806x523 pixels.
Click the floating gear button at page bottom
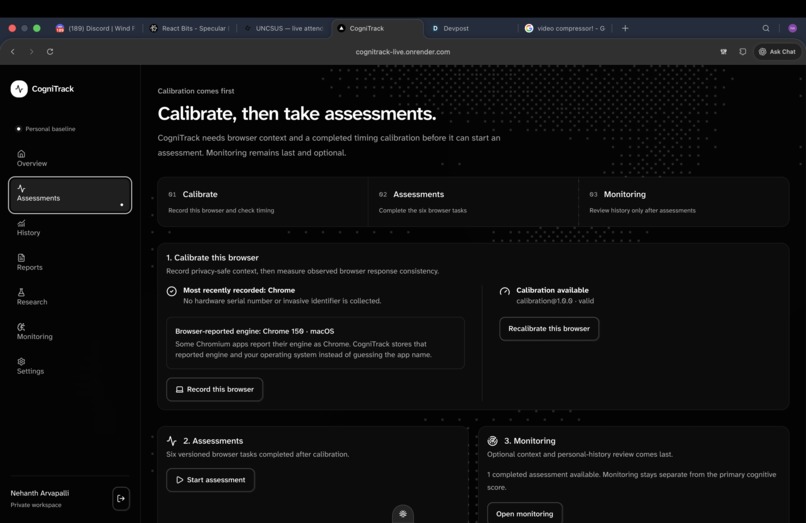coord(403,513)
